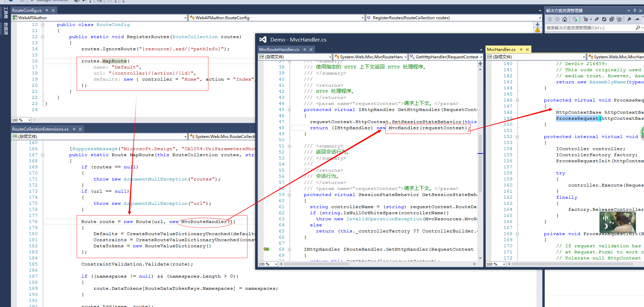Refresh the Solution Explorer
Viewport: 644px width, 307px height.
pos(604,19)
